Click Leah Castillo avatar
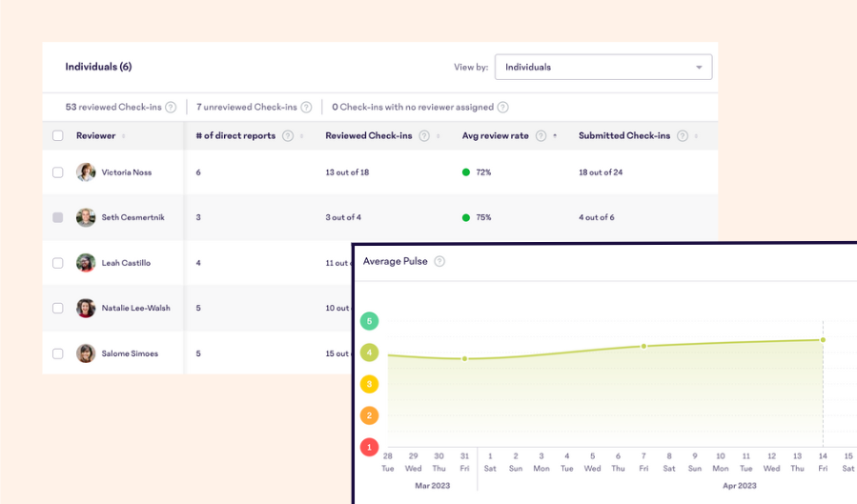 click(x=86, y=263)
